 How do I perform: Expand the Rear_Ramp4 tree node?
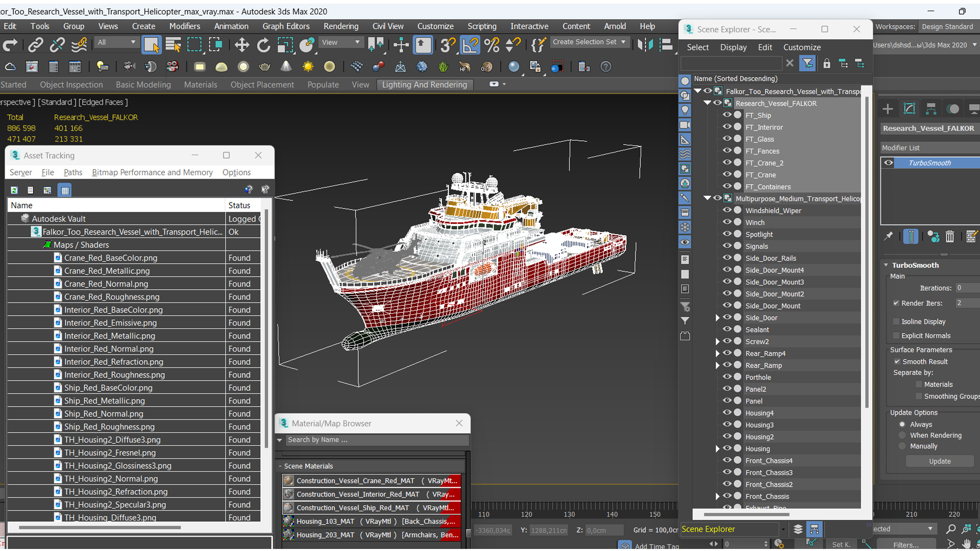(x=717, y=354)
